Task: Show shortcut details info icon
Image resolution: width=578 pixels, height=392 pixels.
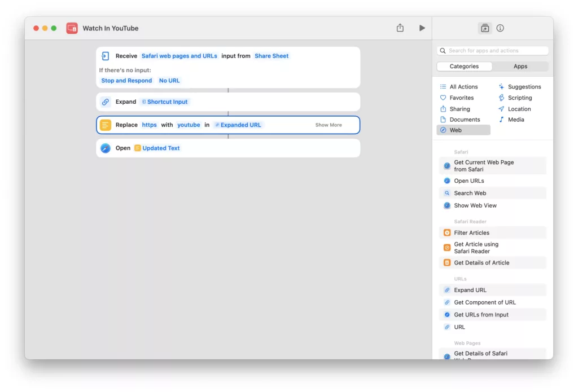Action: [x=500, y=28]
